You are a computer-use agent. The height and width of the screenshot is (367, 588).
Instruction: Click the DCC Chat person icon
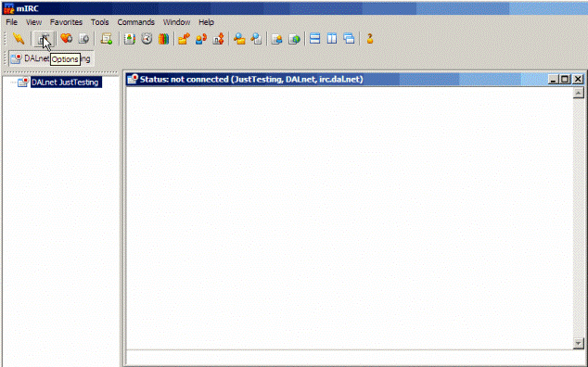click(201, 39)
